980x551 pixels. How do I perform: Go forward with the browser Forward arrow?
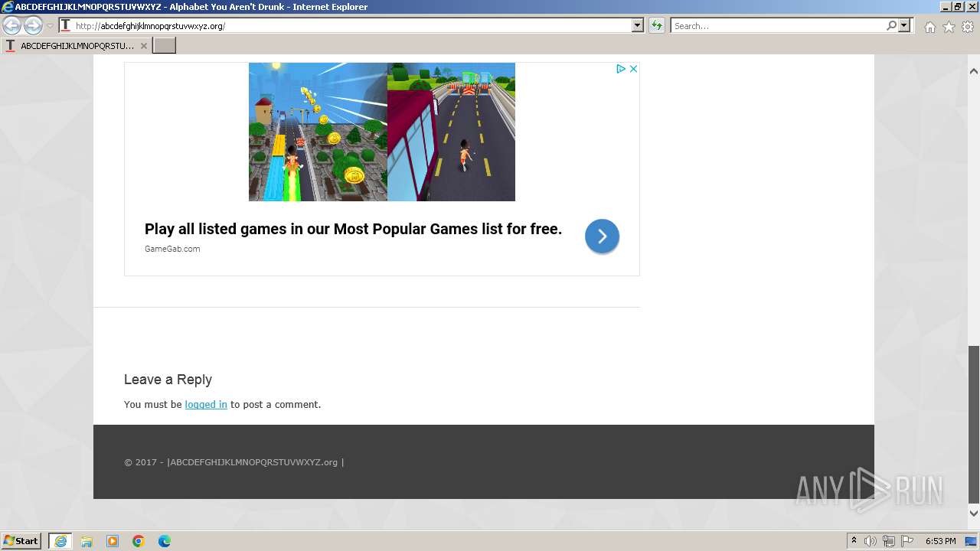33,26
